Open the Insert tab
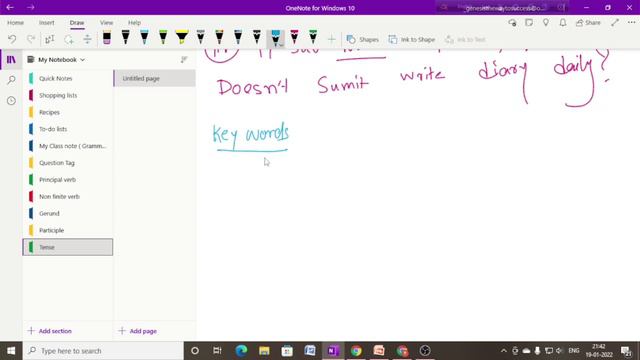Image resolution: width=640 pixels, height=360 pixels. pos(47,22)
